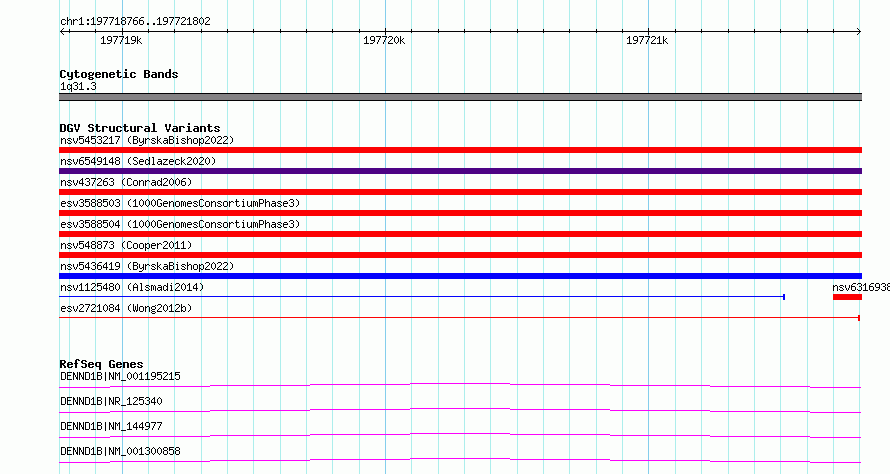Select the gray 1q31.3 cytogenetic band
The height and width of the screenshot is (474, 890).
[x=460, y=97]
